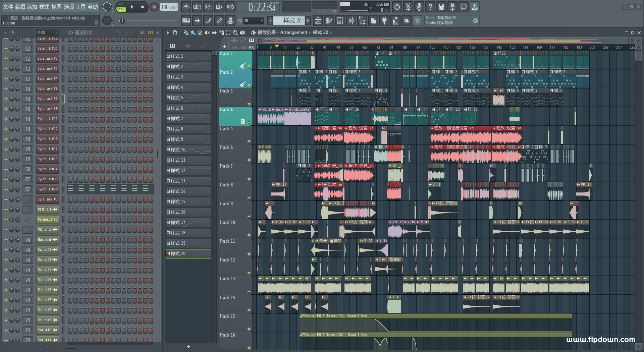Open the 选项 menu

pyautogui.click(x=69, y=7)
